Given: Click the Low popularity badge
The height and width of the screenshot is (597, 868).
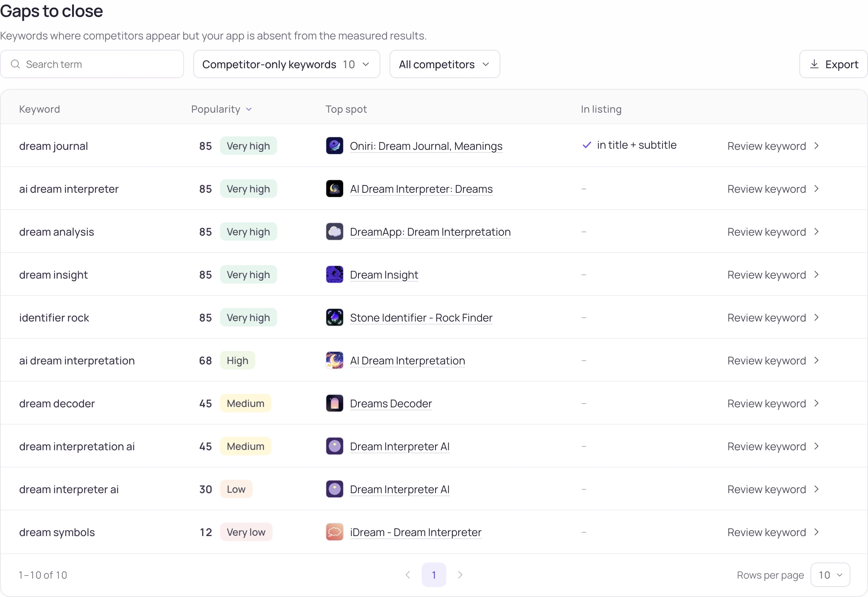Looking at the screenshot, I should pyautogui.click(x=236, y=489).
